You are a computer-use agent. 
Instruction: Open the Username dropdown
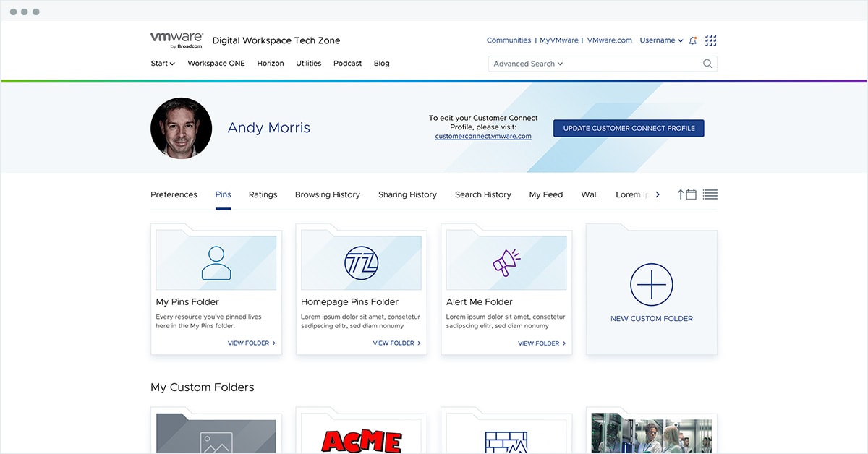pos(661,40)
